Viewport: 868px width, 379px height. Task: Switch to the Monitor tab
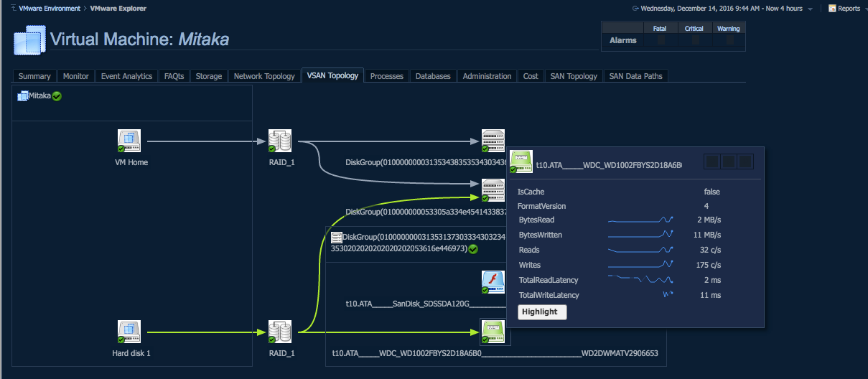(x=76, y=76)
